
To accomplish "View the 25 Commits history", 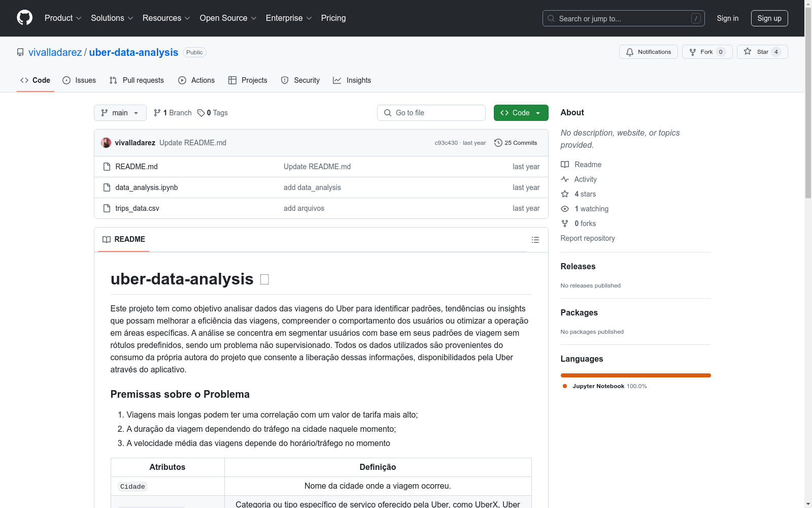I will point(516,143).
